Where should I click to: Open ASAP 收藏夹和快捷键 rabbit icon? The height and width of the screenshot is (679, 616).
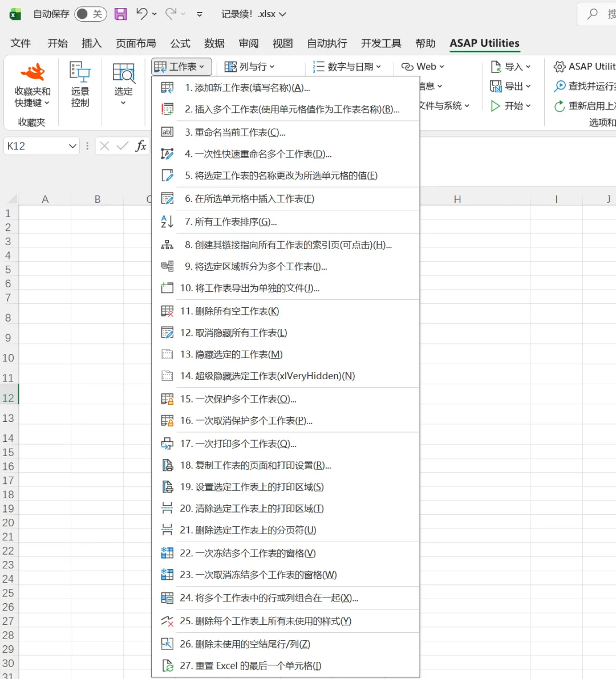point(33,72)
